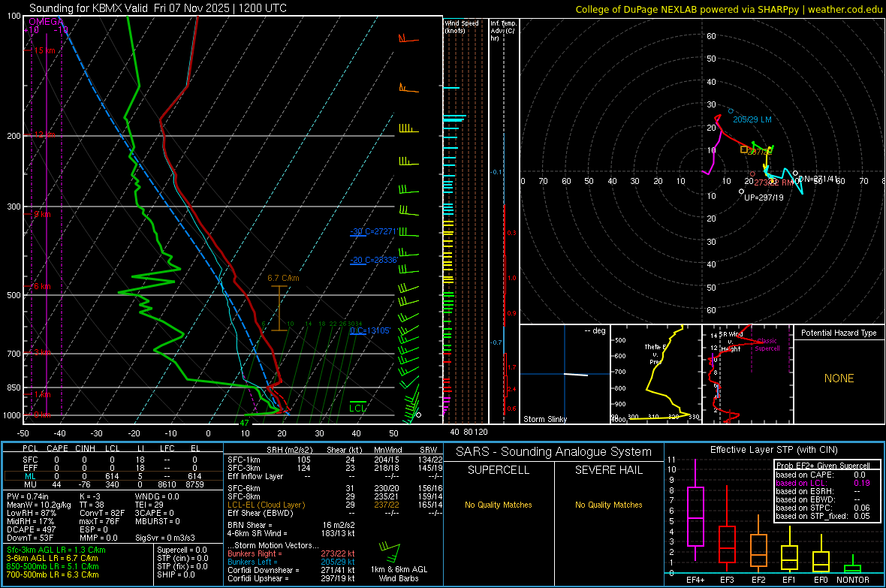Image resolution: width=886 pixels, height=588 pixels.
Task: Click the BRN Shear = label
Action: click(249, 525)
